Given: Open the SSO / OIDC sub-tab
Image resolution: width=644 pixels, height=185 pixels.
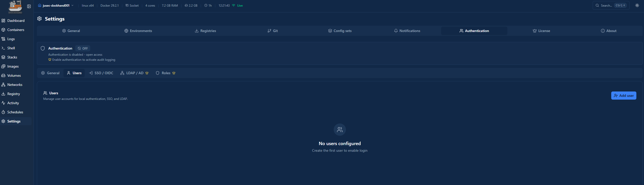Looking at the screenshot, I should pos(101,73).
